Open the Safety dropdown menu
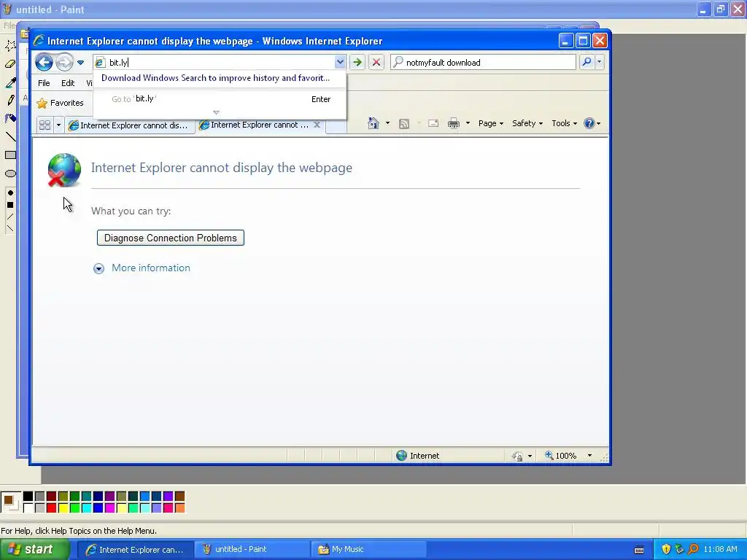The width and height of the screenshot is (747, 560). pyautogui.click(x=527, y=123)
